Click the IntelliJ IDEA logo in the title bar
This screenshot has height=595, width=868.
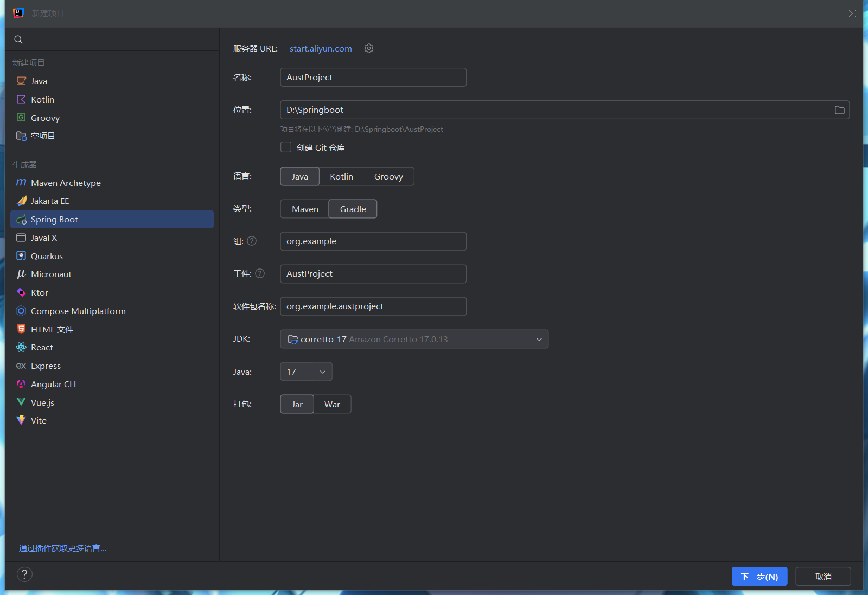click(18, 13)
